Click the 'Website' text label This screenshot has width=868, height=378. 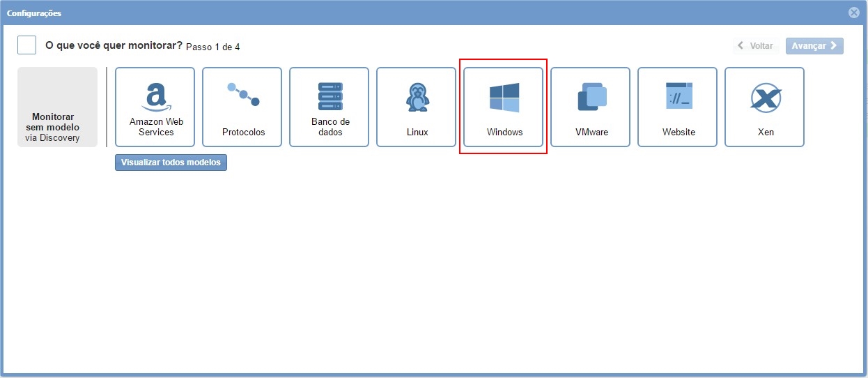(679, 132)
